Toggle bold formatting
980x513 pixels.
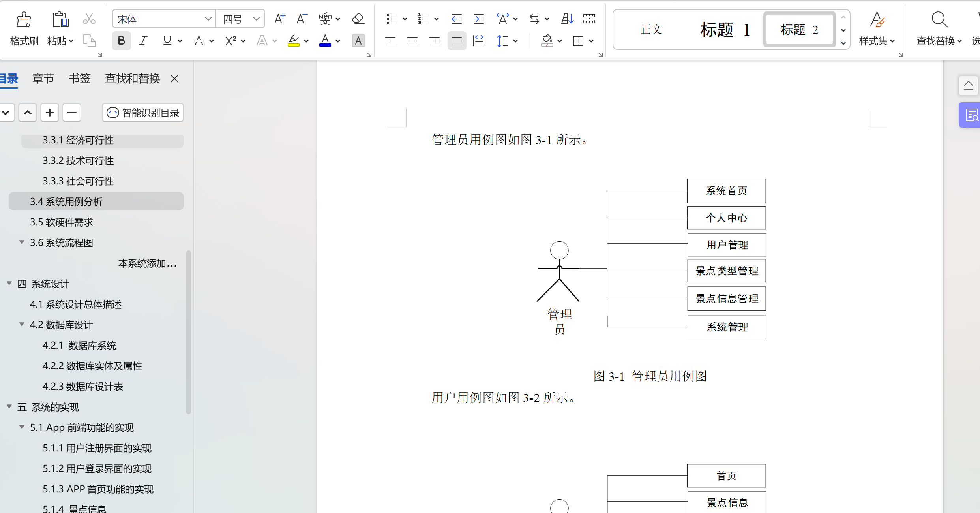click(x=121, y=40)
